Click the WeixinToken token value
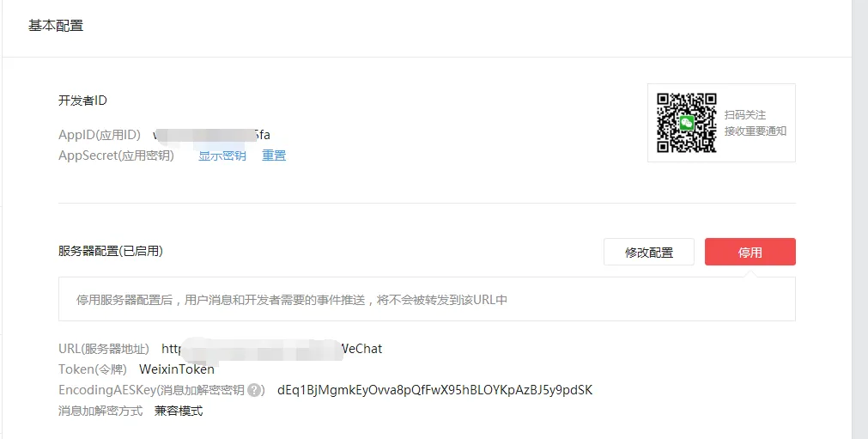This screenshot has height=439, width=868. [x=177, y=369]
